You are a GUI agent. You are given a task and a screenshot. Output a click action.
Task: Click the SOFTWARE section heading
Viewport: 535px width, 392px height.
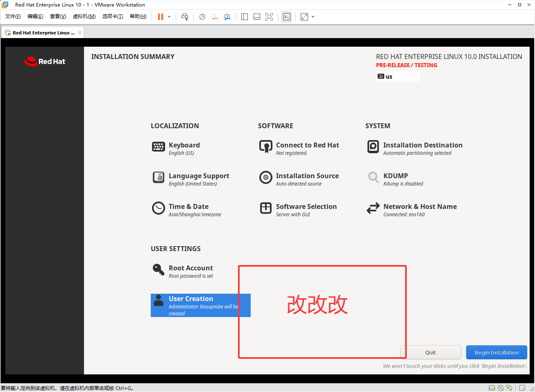pyautogui.click(x=276, y=126)
